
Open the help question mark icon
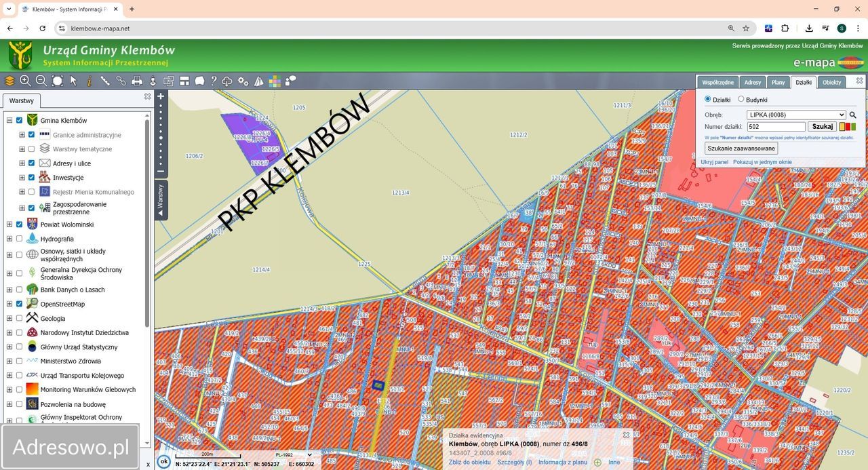(x=214, y=81)
